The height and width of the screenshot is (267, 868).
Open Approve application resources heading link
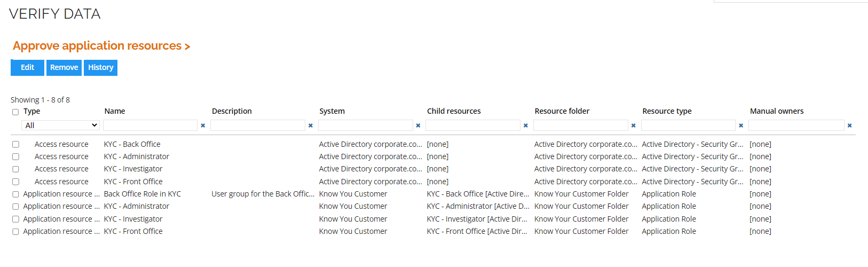pyautogui.click(x=101, y=46)
